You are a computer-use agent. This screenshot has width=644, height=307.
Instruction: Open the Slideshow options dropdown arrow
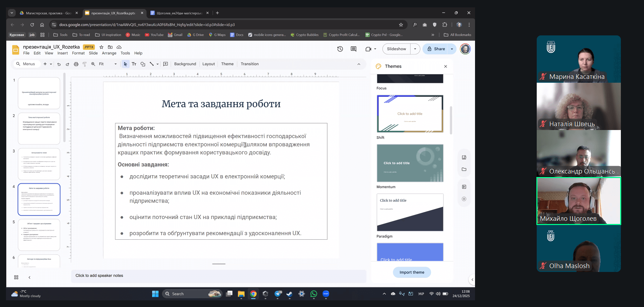[415, 49]
